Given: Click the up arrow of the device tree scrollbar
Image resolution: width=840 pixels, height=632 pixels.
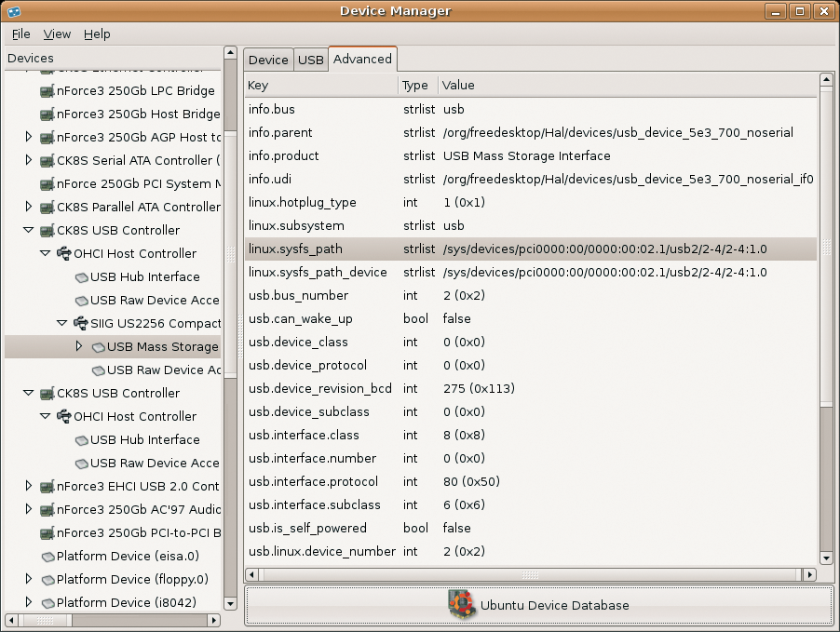Looking at the screenshot, I should tap(230, 52).
